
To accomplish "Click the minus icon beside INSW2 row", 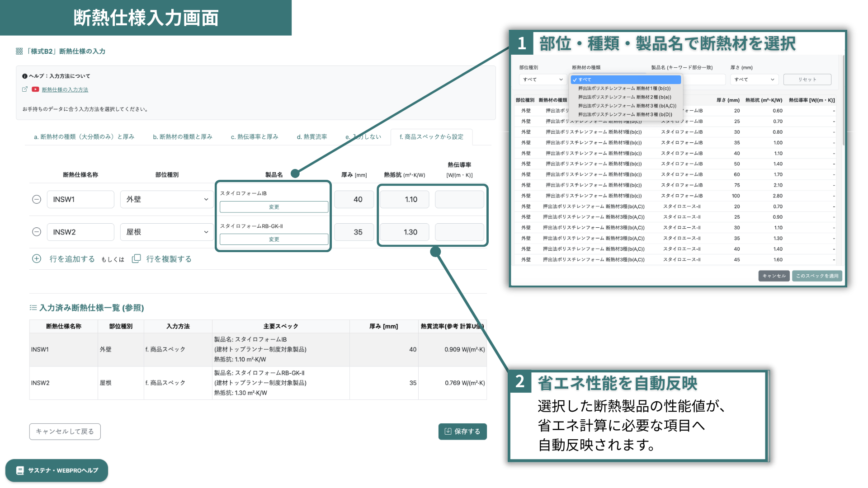I will pyautogui.click(x=37, y=232).
